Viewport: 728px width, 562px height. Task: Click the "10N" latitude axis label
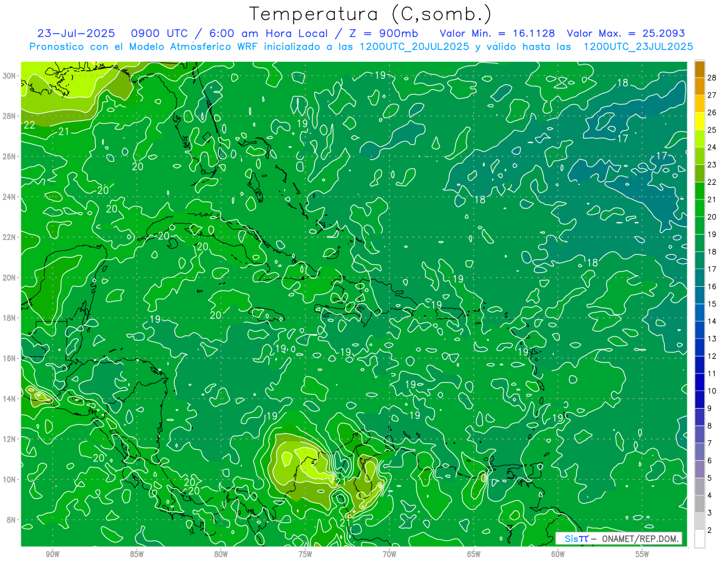10,480
